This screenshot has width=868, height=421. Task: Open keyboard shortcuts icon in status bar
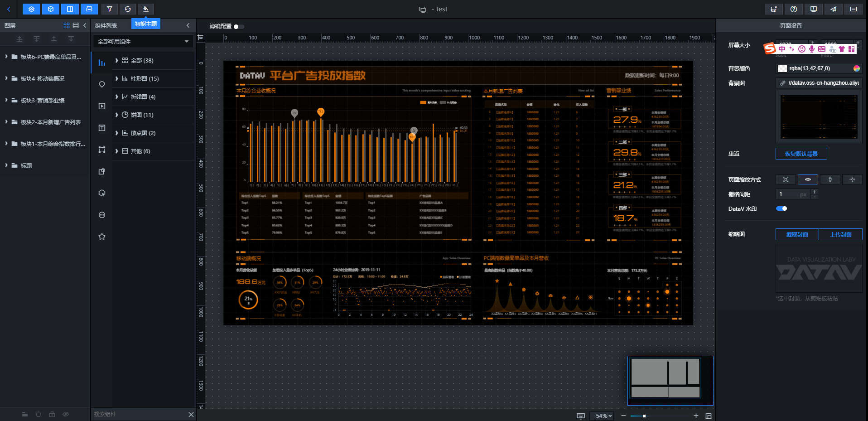(580, 416)
